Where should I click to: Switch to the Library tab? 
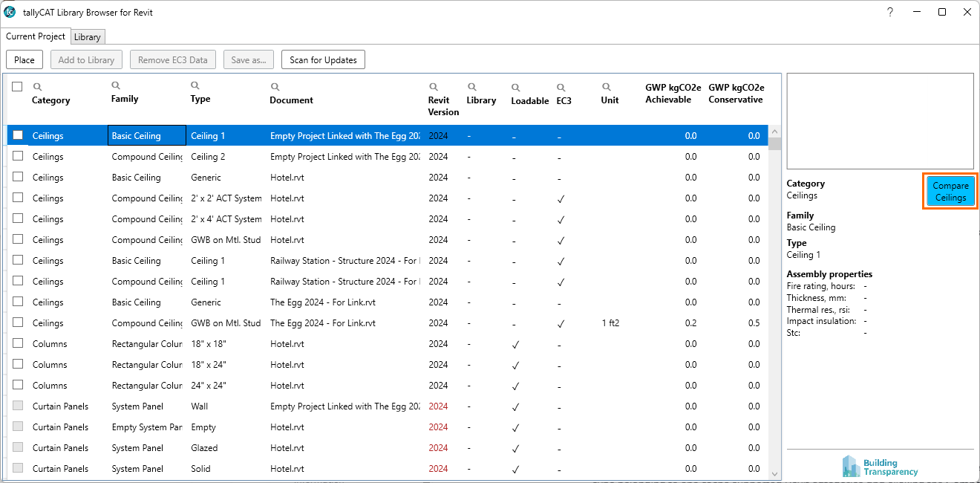point(88,37)
